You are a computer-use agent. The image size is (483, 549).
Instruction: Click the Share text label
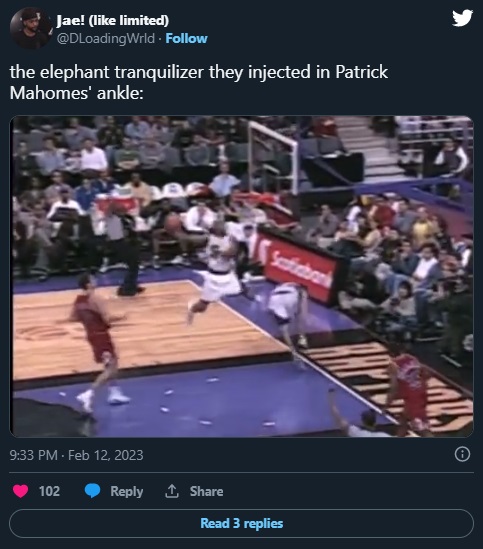pyautogui.click(x=206, y=491)
